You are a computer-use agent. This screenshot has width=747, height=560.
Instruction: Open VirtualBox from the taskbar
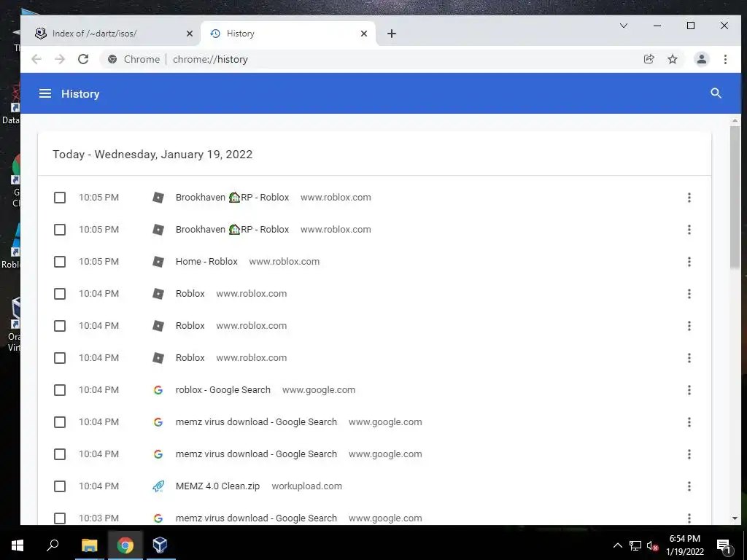tap(160, 545)
